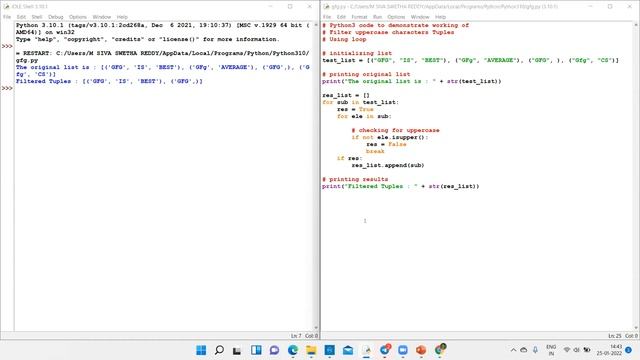
Task: Open Microsoft Edge from the taskbar
Action: pos(293,350)
